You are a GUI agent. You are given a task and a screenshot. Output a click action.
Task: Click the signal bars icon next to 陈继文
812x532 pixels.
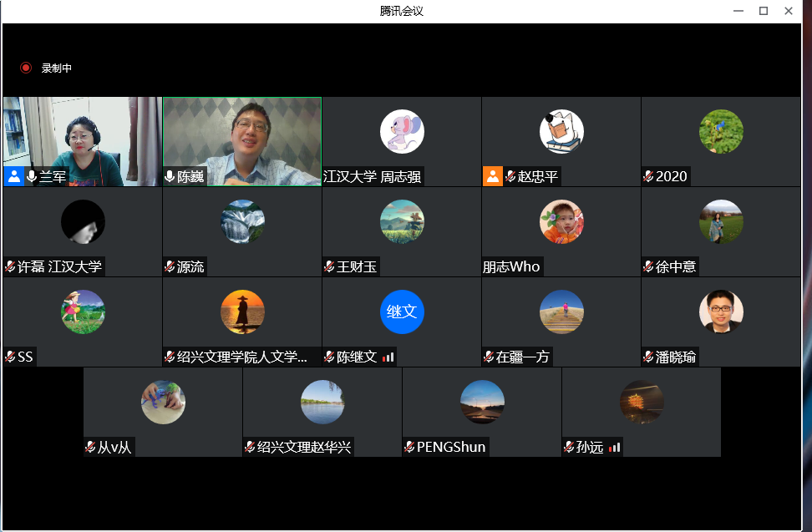[x=388, y=357]
